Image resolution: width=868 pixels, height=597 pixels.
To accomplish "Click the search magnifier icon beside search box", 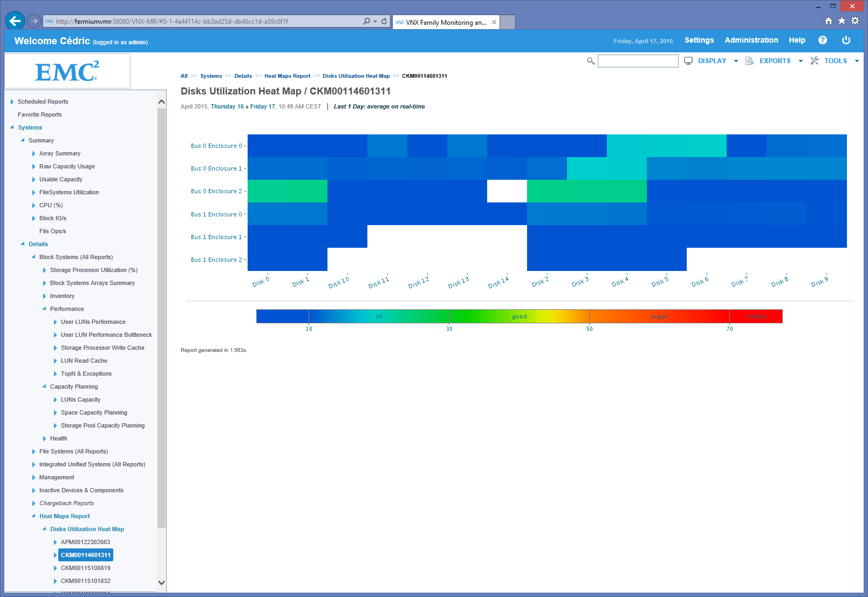I will coord(591,61).
